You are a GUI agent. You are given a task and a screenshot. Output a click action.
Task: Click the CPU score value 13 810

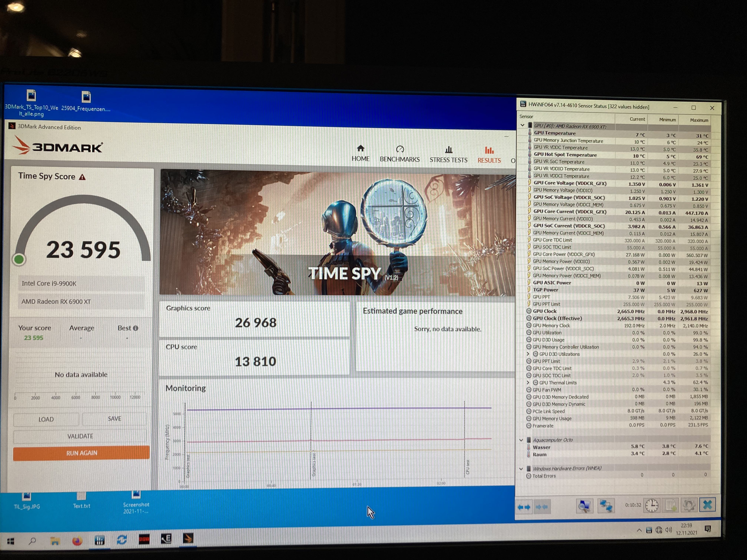coord(255,361)
